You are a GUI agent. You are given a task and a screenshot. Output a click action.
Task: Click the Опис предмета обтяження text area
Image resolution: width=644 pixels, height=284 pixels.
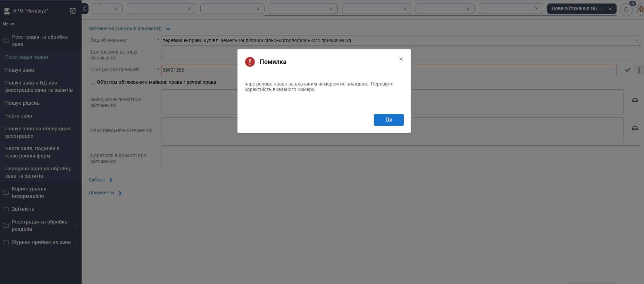[x=392, y=130]
